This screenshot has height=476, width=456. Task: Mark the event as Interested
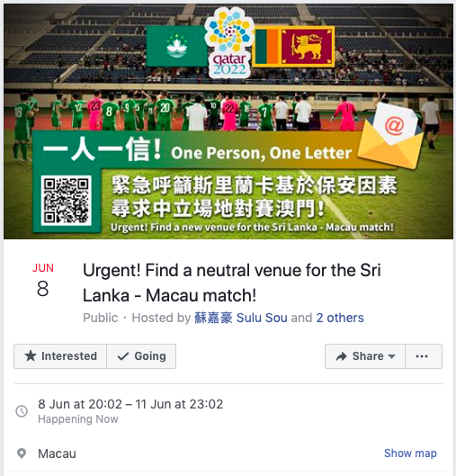60,356
